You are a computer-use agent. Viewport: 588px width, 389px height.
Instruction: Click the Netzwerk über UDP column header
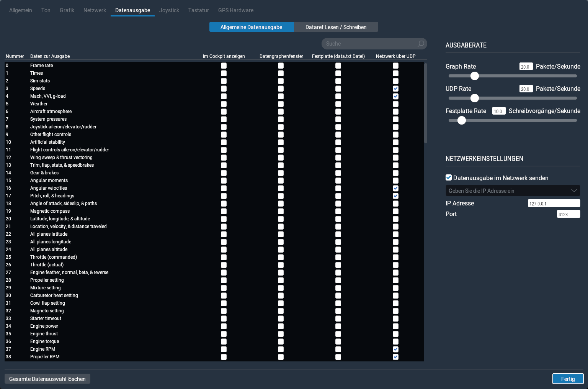(x=395, y=56)
